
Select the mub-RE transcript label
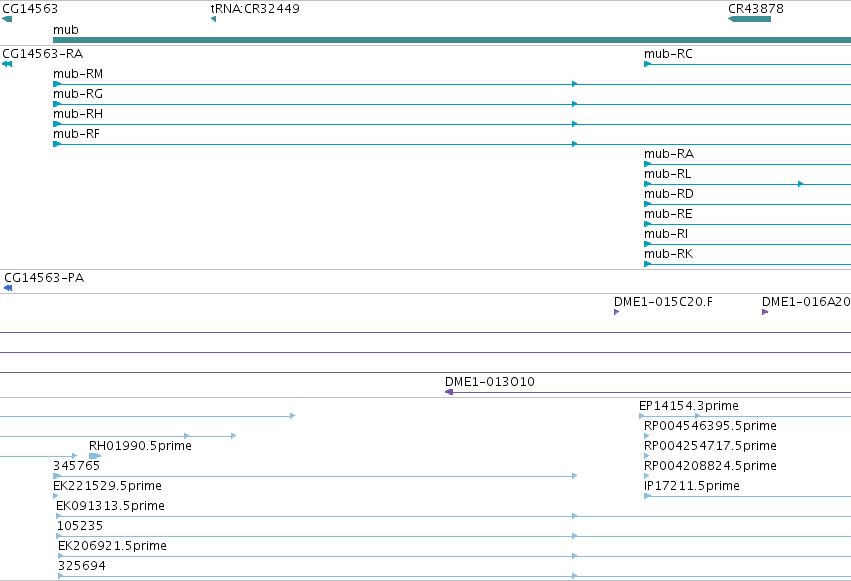tap(668, 214)
